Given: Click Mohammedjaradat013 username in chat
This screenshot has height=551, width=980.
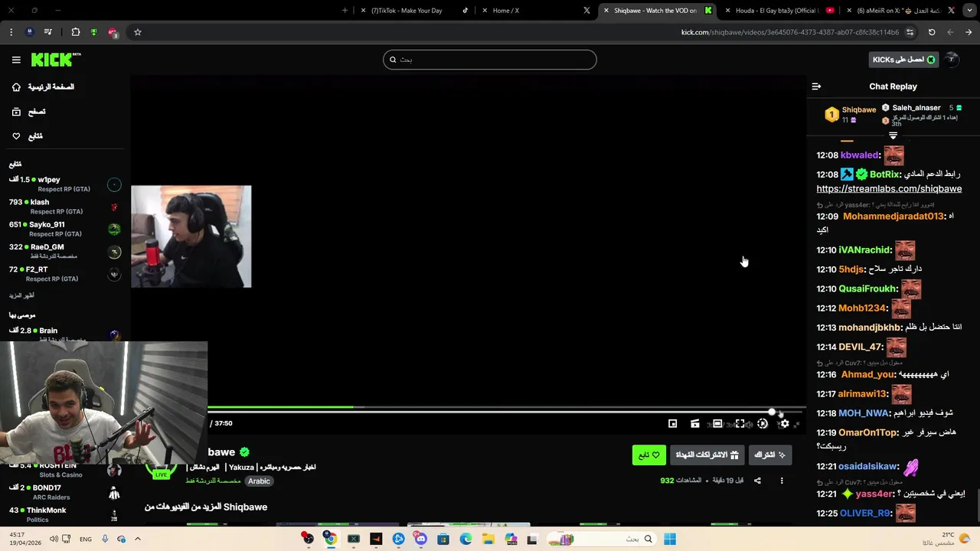Looking at the screenshot, I should 893,217.
